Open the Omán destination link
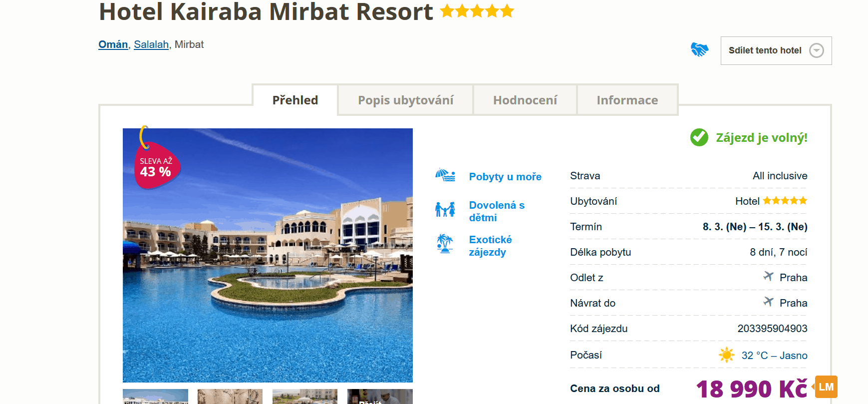This screenshot has height=404, width=868. 113,44
